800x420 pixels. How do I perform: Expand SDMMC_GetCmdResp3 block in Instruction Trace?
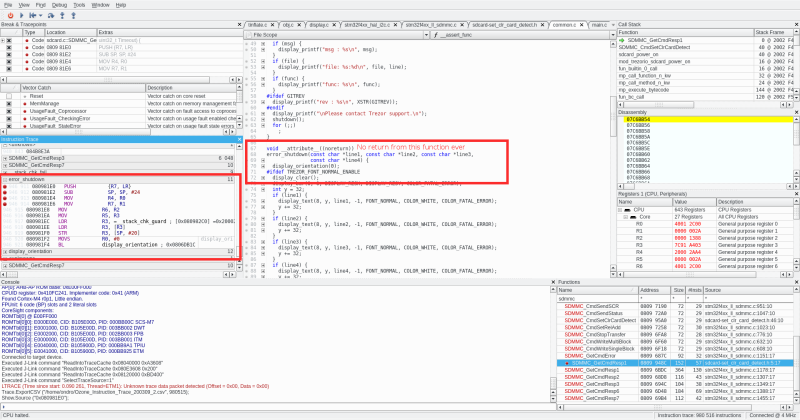pos(5,158)
